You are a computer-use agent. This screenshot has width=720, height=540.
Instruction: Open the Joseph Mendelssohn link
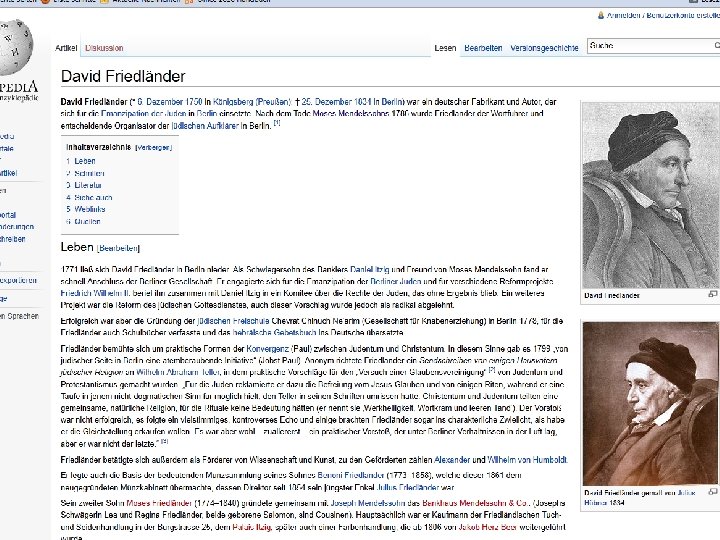pyautogui.click(x=369, y=503)
